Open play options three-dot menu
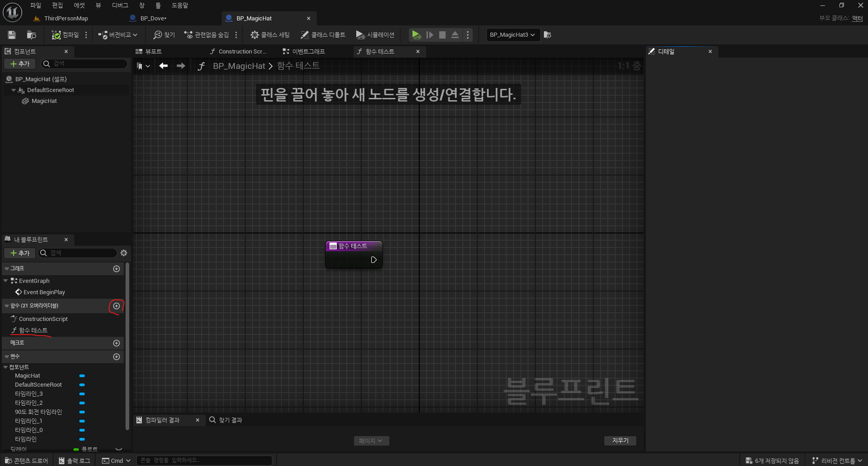Screen dimensions: 868x466 (x=468, y=35)
